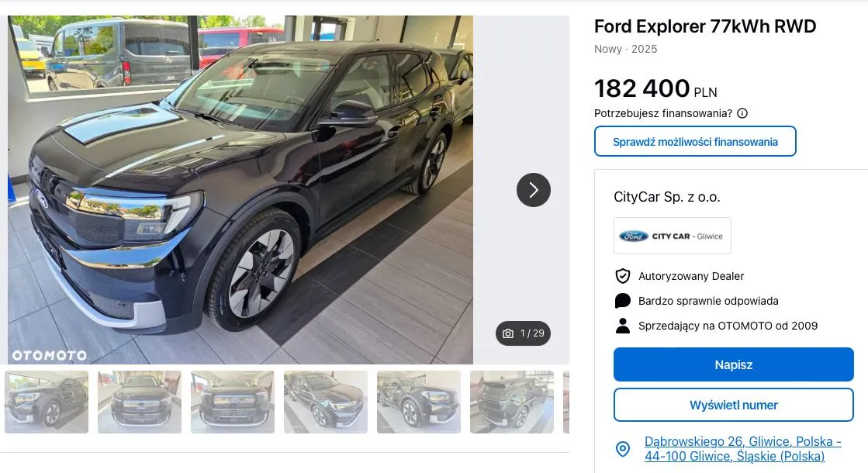Click the authorized dealer shield icon
868x473 pixels.
pyautogui.click(x=623, y=276)
